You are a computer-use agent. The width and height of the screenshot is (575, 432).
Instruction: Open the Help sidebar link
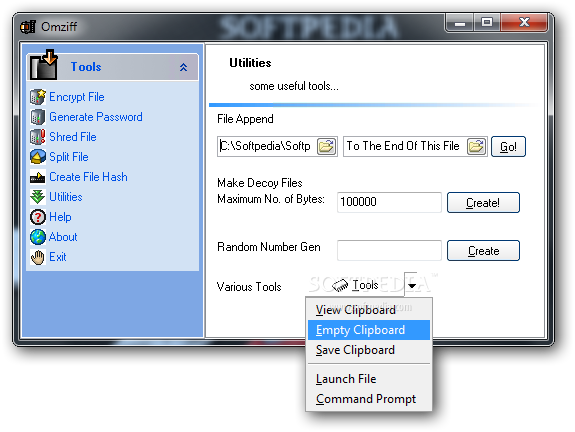tap(60, 217)
